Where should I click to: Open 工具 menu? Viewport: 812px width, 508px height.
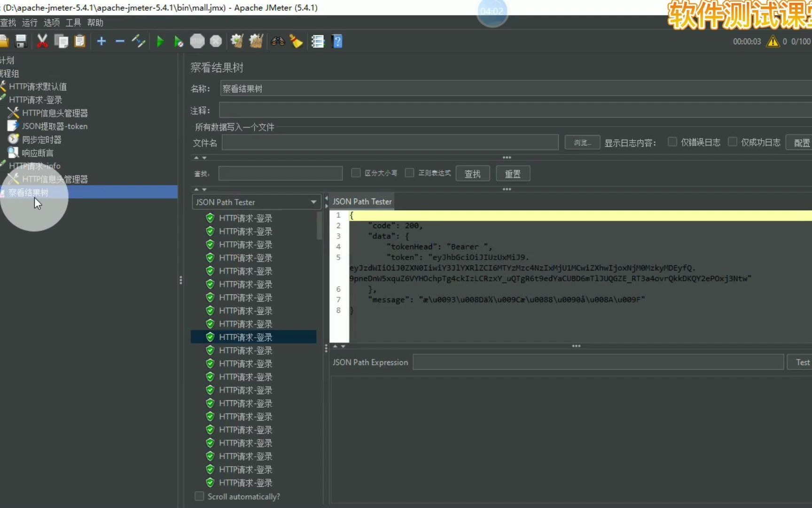(x=73, y=23)
